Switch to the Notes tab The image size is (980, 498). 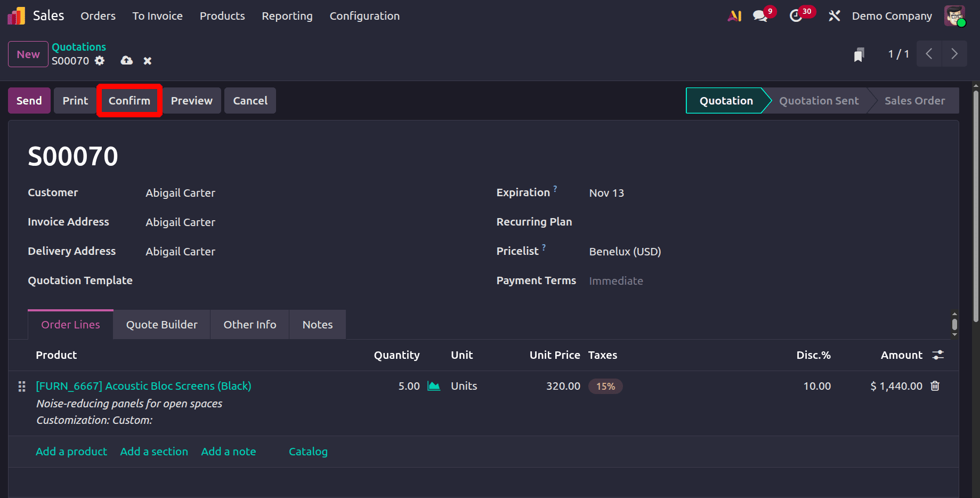[318, 325]
